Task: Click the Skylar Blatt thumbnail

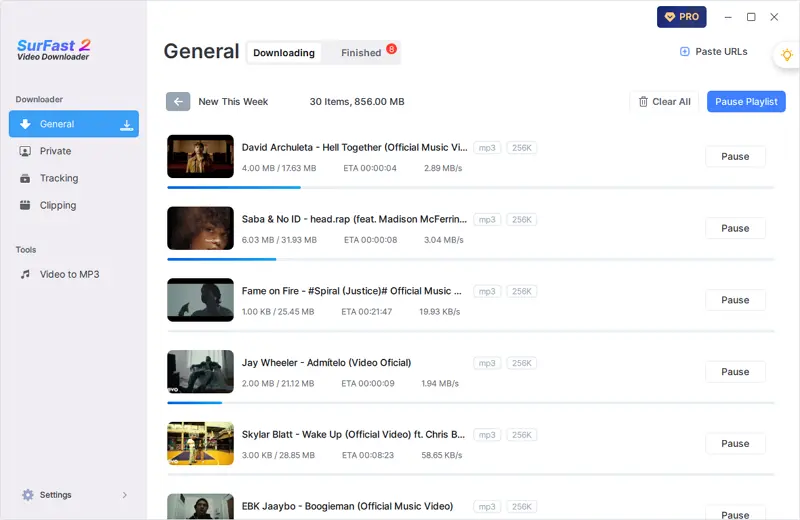Action: tap(201, 443)
